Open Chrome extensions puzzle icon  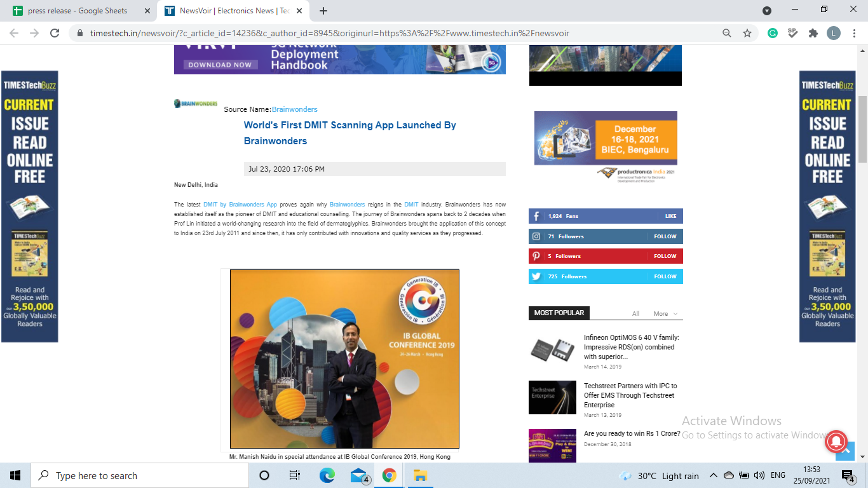813,33
